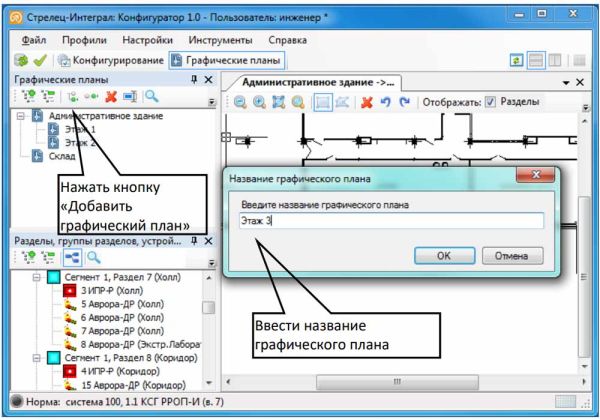
Task: Click the red X delete icon in Графические планы toolbar
Action: (x=111, y=97)
